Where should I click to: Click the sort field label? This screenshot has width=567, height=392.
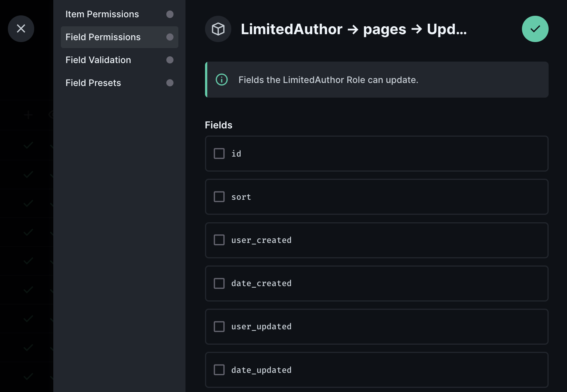pos(241,197)
